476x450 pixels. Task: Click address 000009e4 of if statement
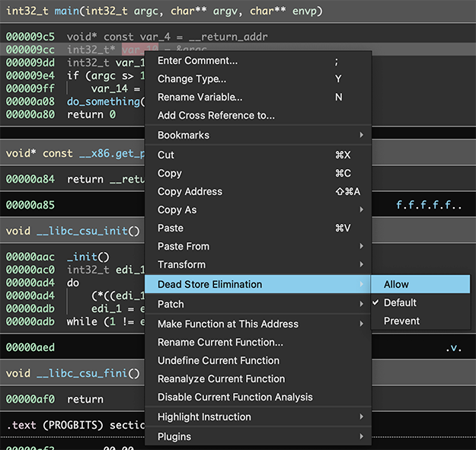pyautogui.click(x=30, y=75)
